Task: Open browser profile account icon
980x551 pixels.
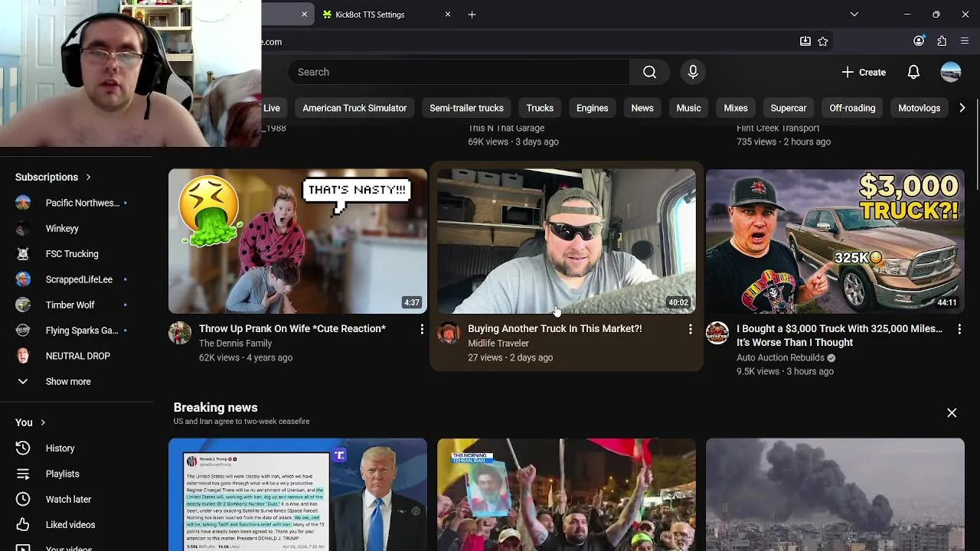Action: [919, 41]
